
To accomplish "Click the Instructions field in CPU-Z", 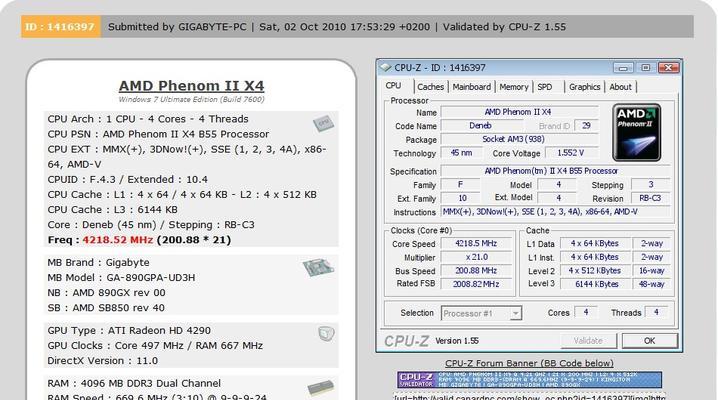I will [x=555, y=212].
